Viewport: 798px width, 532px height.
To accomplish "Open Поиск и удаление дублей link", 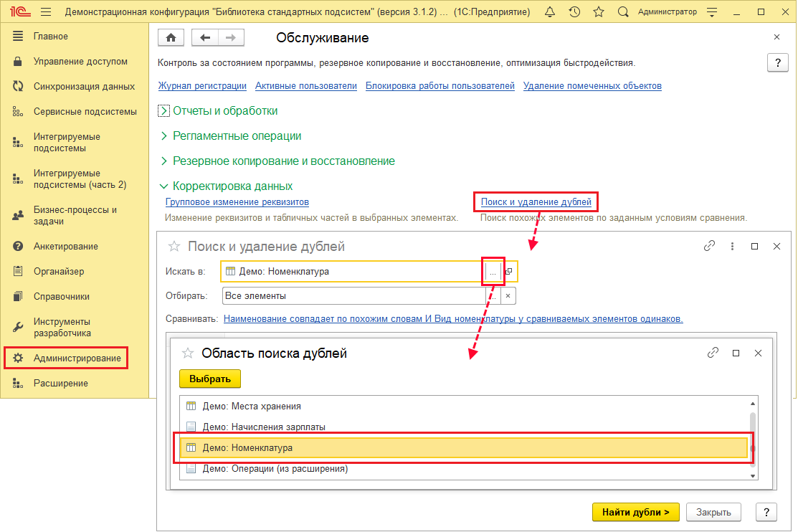I will 536,202.
